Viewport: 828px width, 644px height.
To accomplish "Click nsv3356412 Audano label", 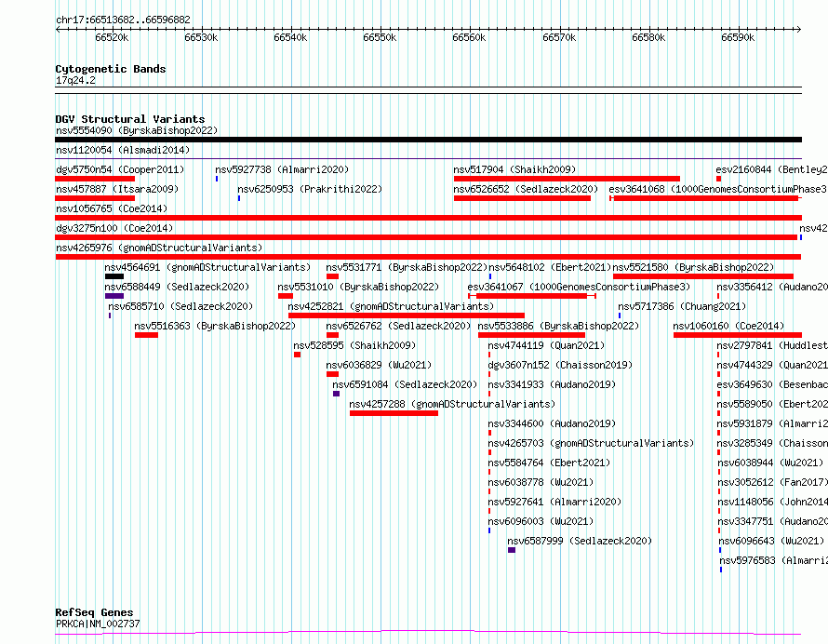I will pyautogui.click(x=772, y=287).
